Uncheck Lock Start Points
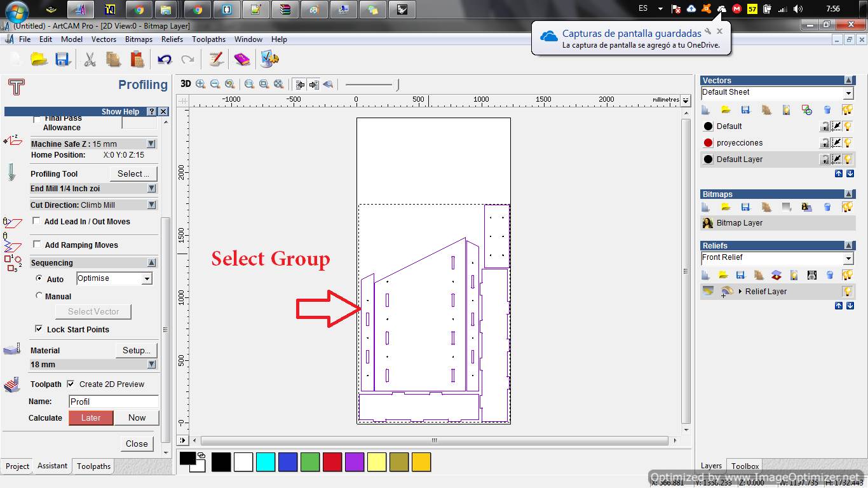Screen dimensions: 868x488 [39, 329]
